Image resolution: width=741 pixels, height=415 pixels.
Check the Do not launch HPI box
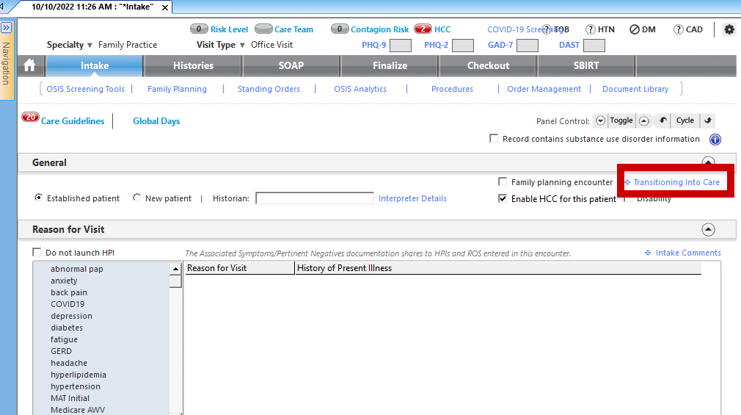tap(36, 252)
